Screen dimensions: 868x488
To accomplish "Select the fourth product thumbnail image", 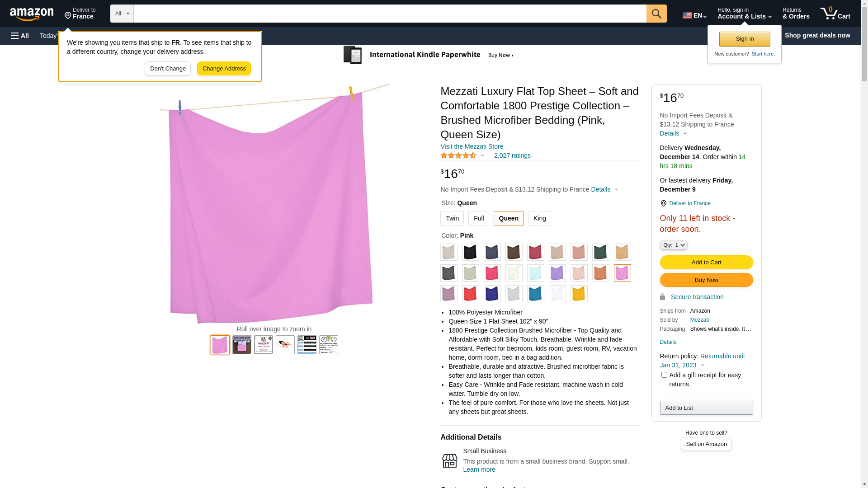I will point(285,345).
